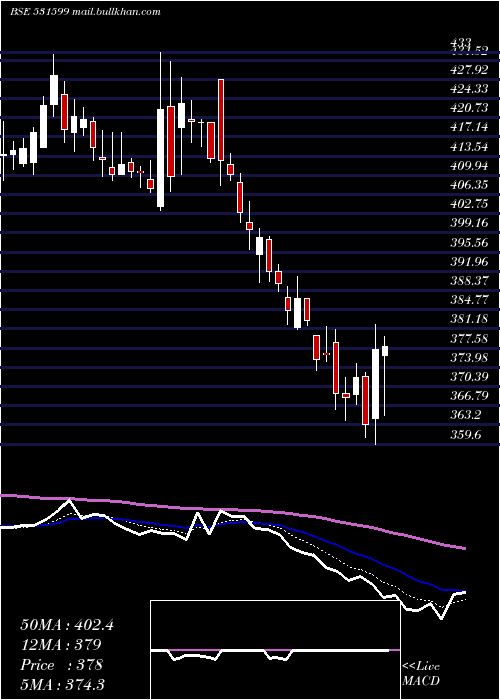The height and width of the screenshot is (700, 500).
Task: Select the 377.58 price axis label
Action: tap(469, 338)
